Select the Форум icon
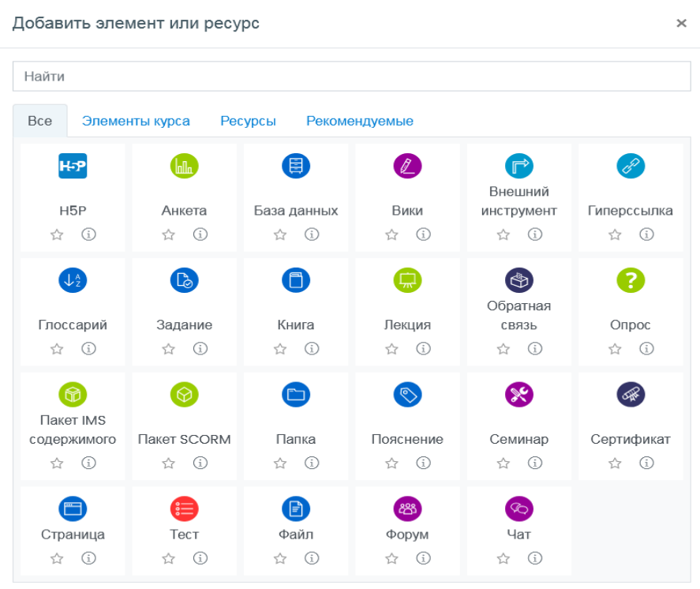700x589 pixels. pos(407,508)
